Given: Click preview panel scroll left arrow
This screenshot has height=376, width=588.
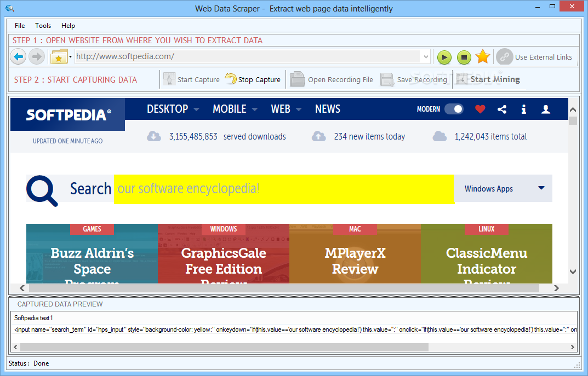Looking at the screenshot, I should coord(15,347).
